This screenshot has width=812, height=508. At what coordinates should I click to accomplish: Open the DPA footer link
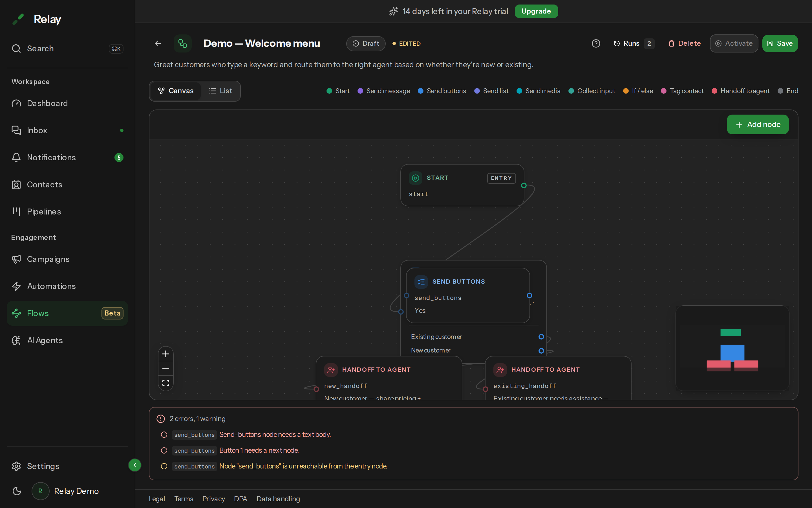(x=240, y=499)
